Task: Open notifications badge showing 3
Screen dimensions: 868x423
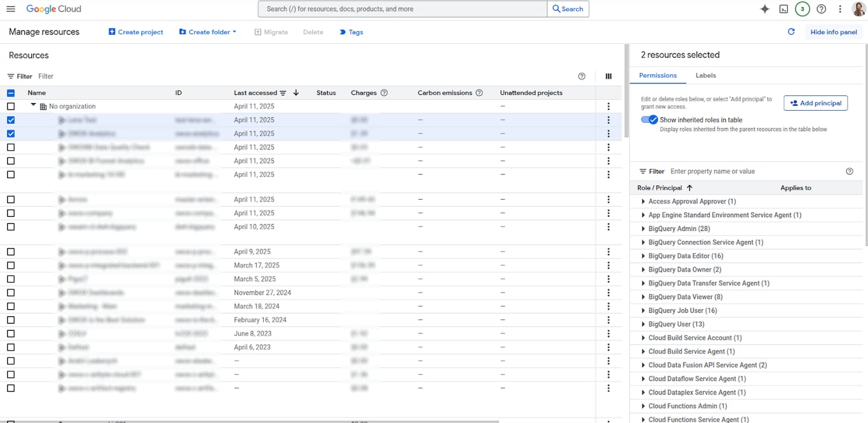Action: point(803,9)
